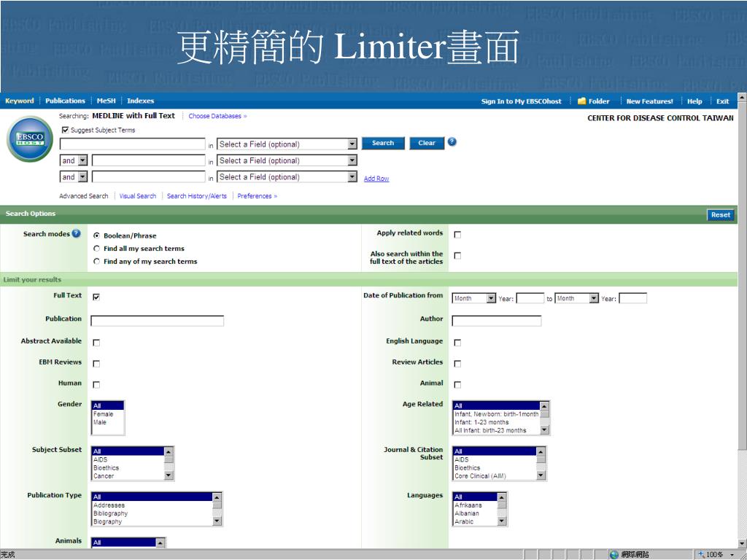Select Find all my search terms

(x=97, y=249)
